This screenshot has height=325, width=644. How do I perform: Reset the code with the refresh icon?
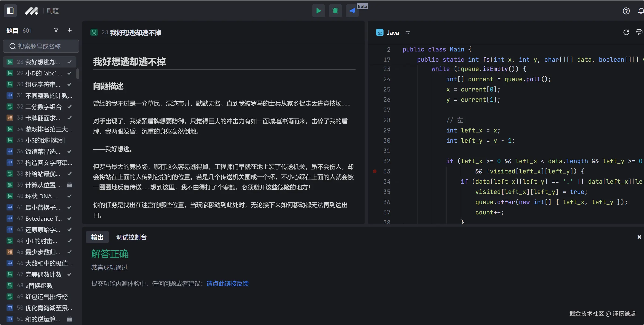point(626,32)
